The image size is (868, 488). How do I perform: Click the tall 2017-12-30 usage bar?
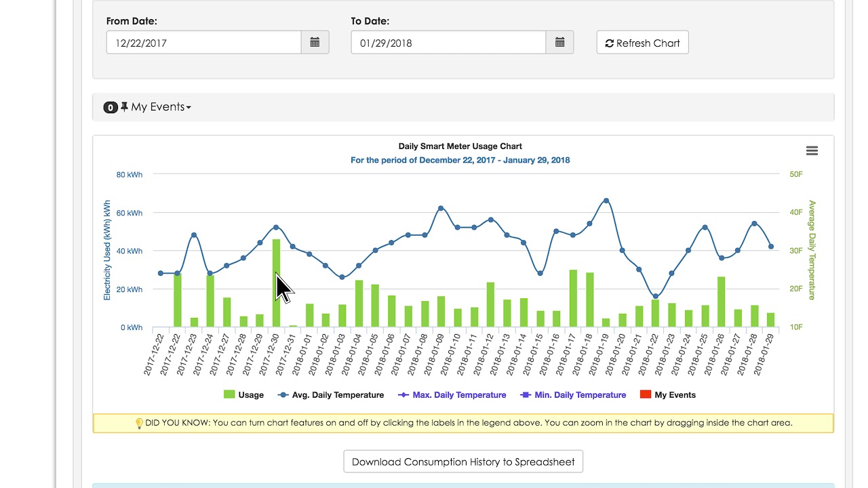coord(276,283)
